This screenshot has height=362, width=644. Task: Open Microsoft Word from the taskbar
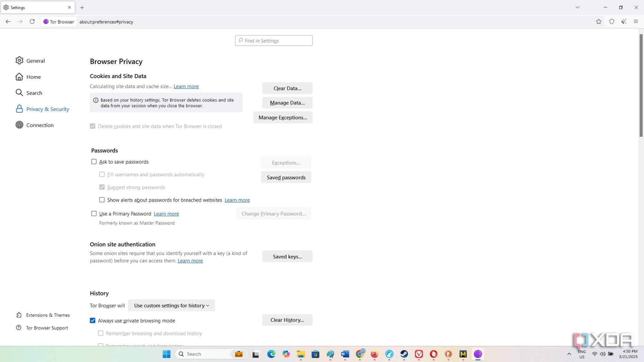pyautogui.click(x=345, y=354)
